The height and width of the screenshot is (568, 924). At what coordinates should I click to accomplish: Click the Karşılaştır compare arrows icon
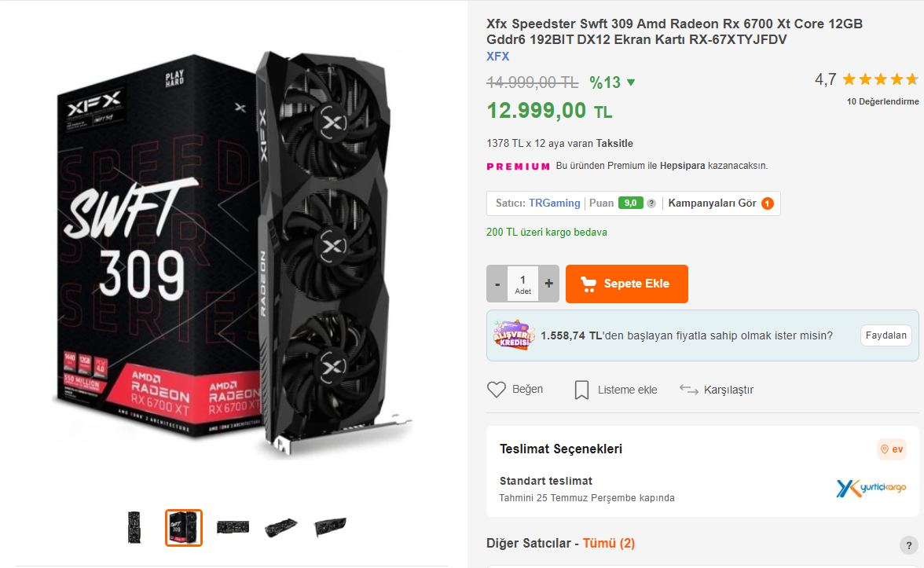(689, 390)
